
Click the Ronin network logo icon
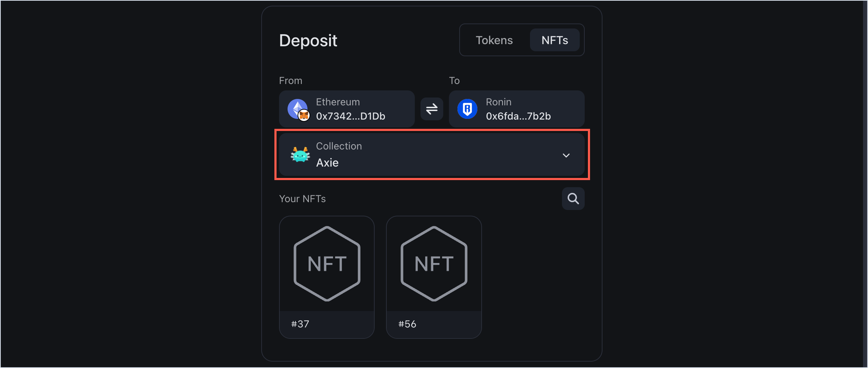click(467, 109)
